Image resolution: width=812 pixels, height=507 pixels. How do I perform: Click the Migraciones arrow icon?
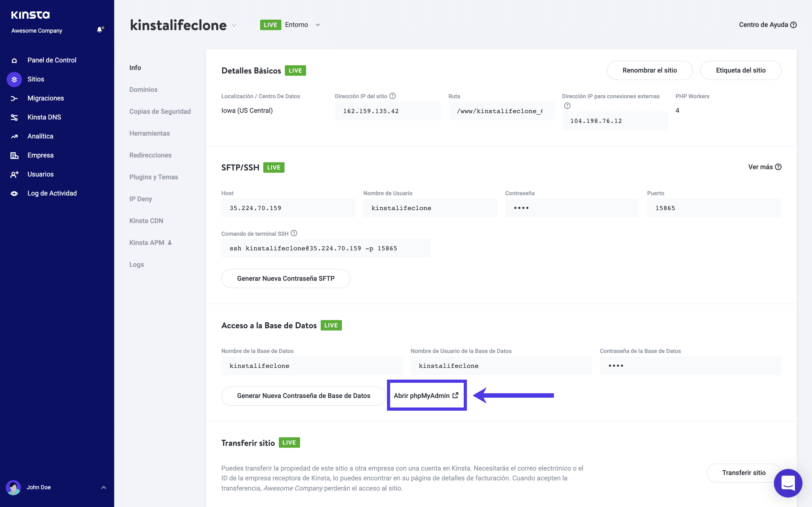(14, 98)
